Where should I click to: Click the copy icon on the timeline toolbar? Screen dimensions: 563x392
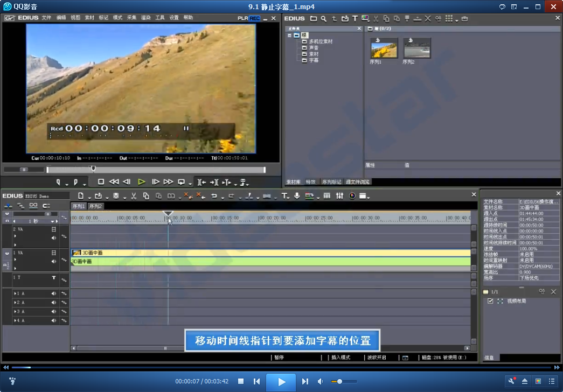(146, 195)
